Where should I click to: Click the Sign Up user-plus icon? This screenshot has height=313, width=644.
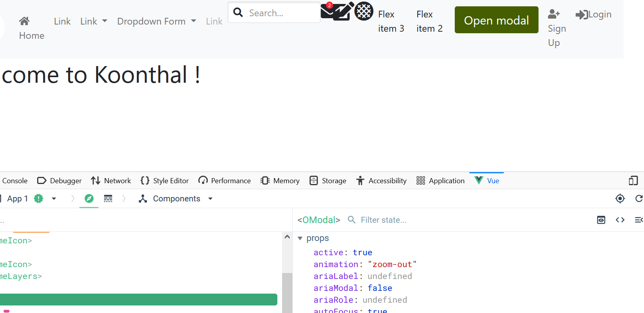tap(554, 14)
